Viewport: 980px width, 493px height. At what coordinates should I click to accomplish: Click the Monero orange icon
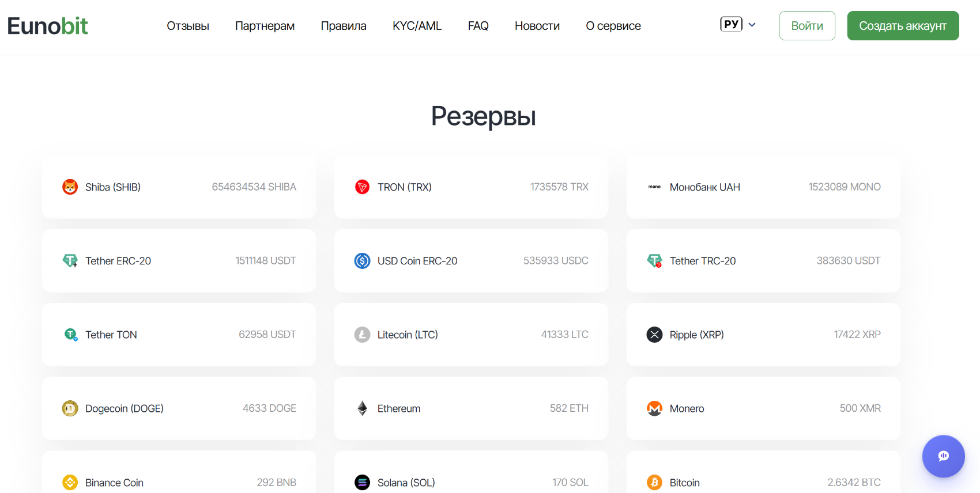tap(654, 408)
